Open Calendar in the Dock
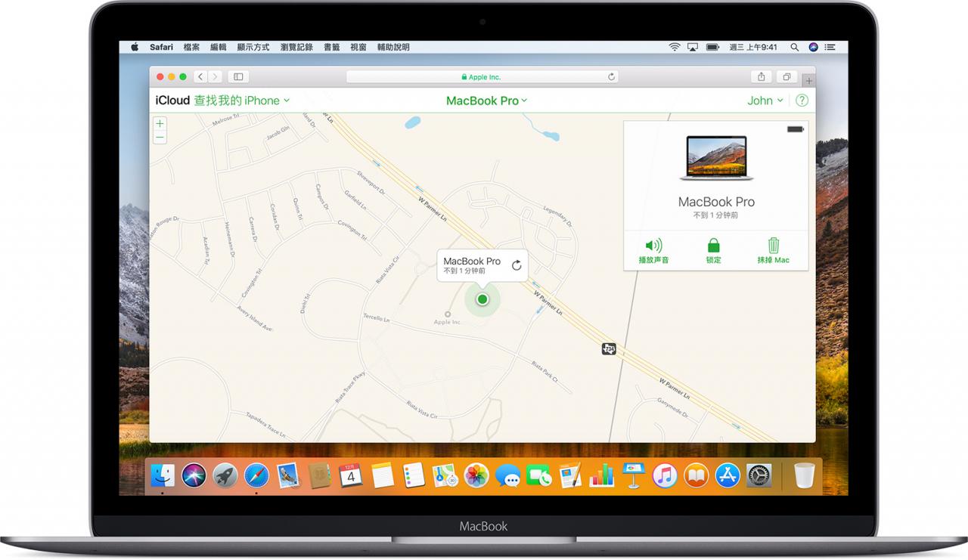 click(x=351, y=475)
